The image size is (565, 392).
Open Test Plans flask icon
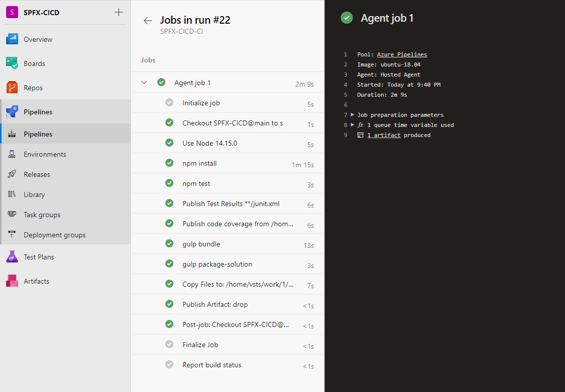click(x=12, y=257)
